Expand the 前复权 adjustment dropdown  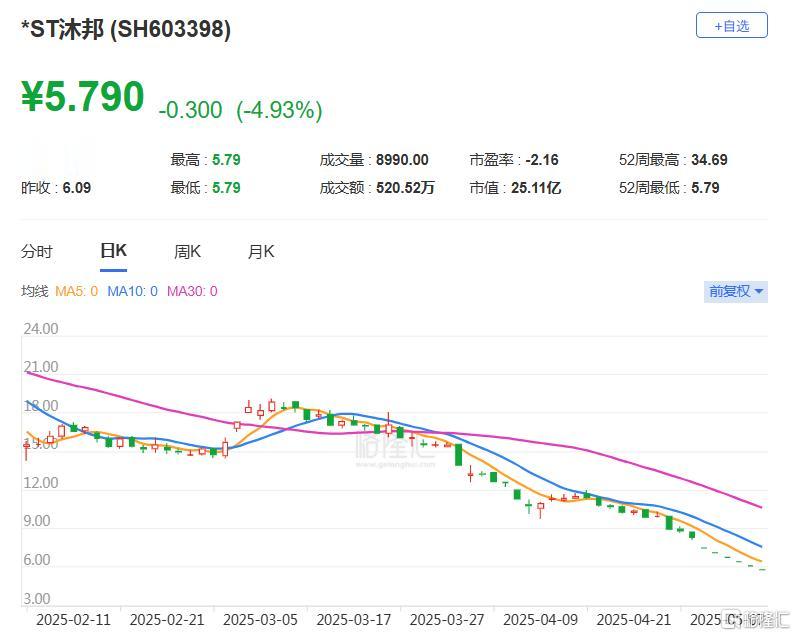(x=736, y=291)
